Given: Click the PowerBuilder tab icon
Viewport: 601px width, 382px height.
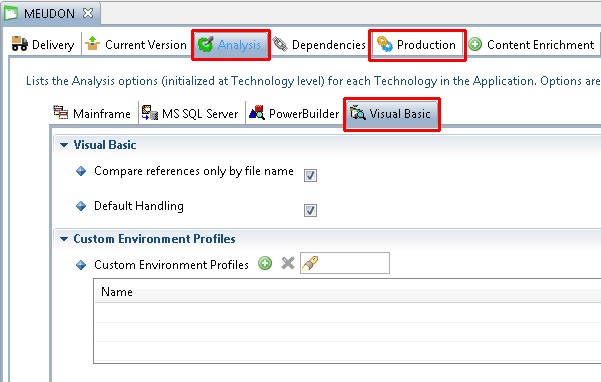Looking at the screenshot, I should (257, 112).
